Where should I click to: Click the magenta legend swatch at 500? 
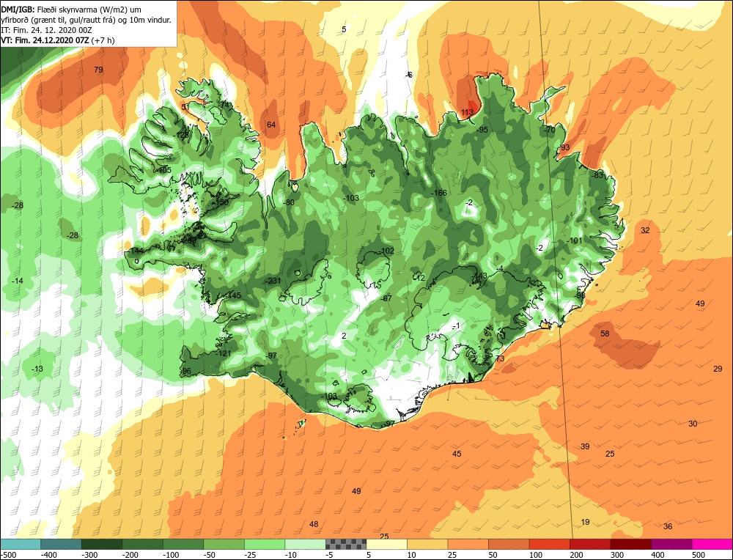(x=712, y=544)
